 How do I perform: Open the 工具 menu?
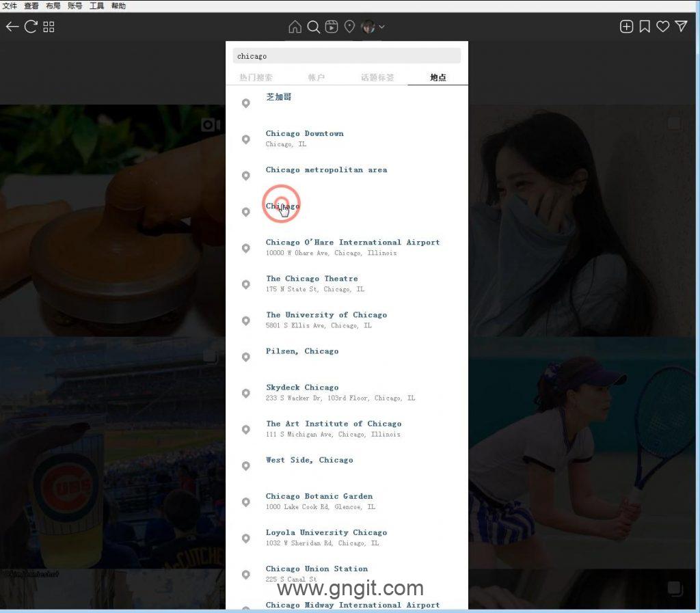point(96,5)
